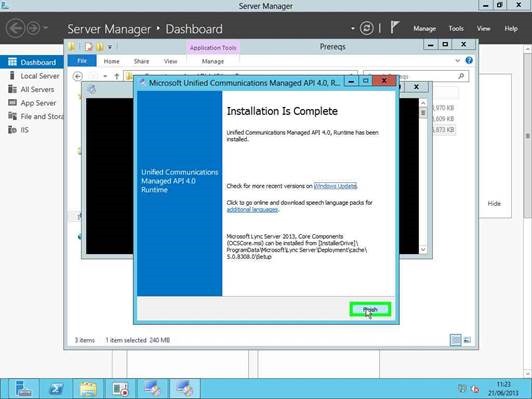The image size is (532, 399).
Task: Open File Explorer from the taskbar
Action: click(88, 389)
